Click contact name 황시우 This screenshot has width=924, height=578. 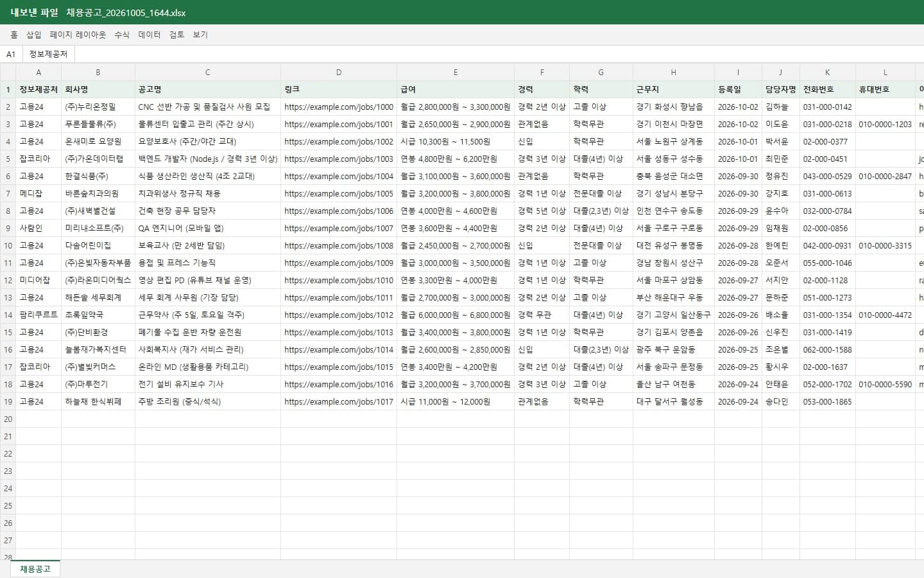780,367
